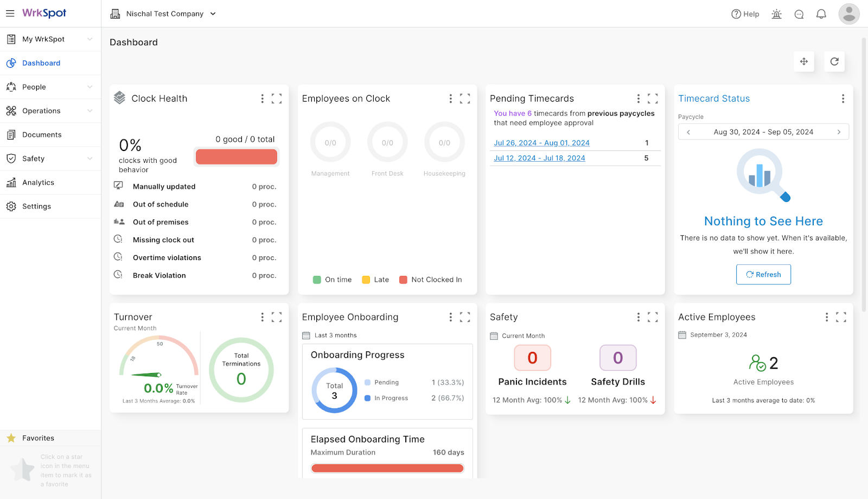Refresh the dashboard using the reload icon

tap(834, 61)
